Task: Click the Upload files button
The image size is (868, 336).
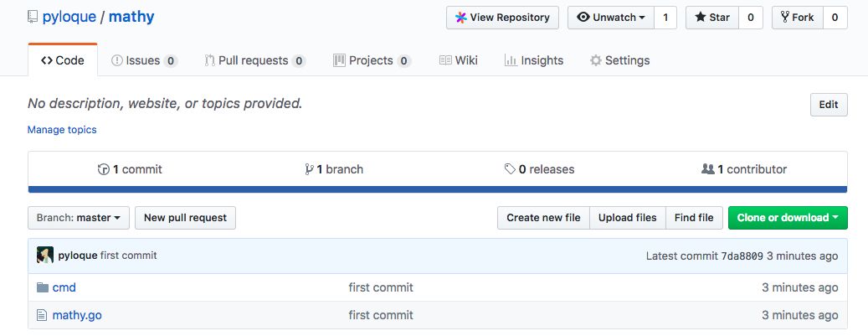Action: coord(628,218)
